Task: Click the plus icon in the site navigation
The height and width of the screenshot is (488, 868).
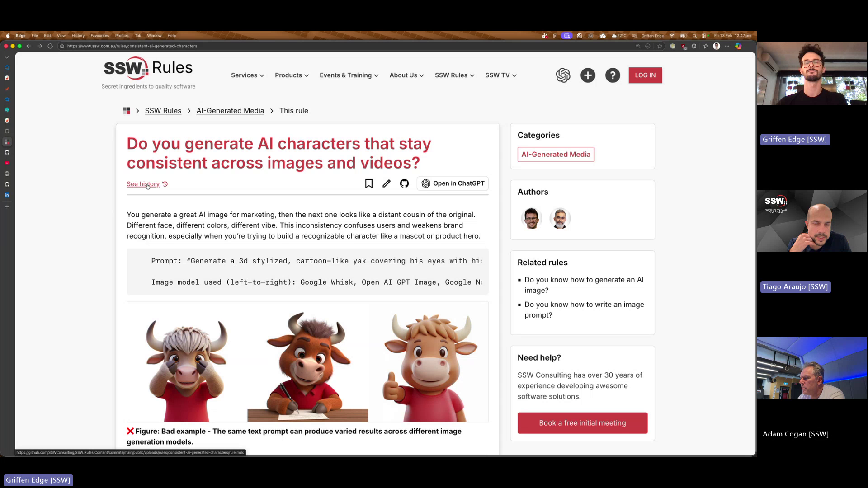Action: click(588, 75)
